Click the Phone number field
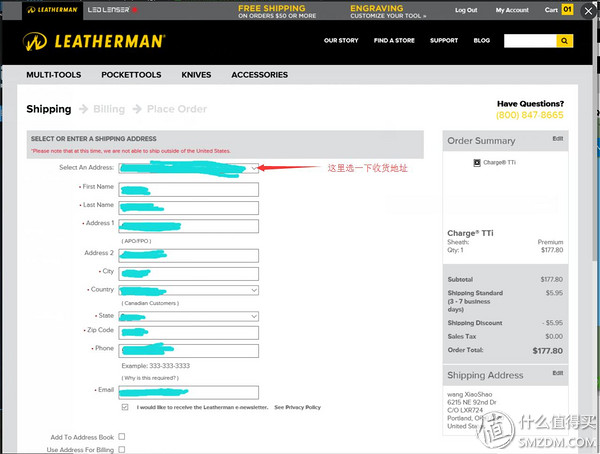This screenshot has width=600, height=454. 189,351
